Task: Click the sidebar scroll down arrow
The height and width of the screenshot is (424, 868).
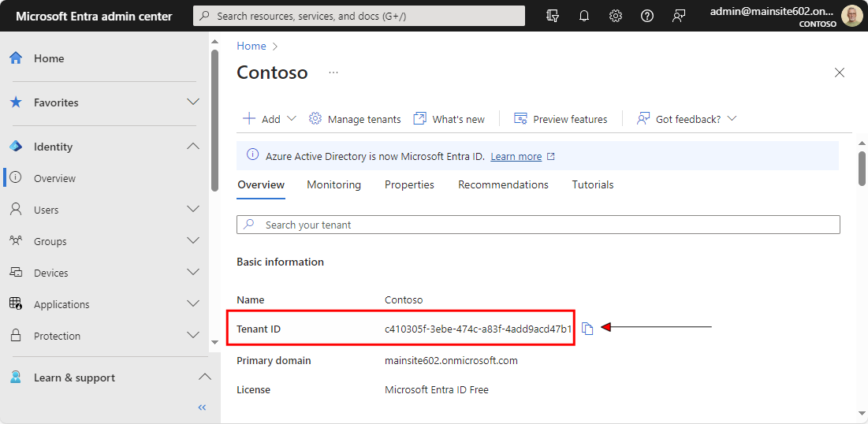Action: pyautogui.click(x=214, y=343)
